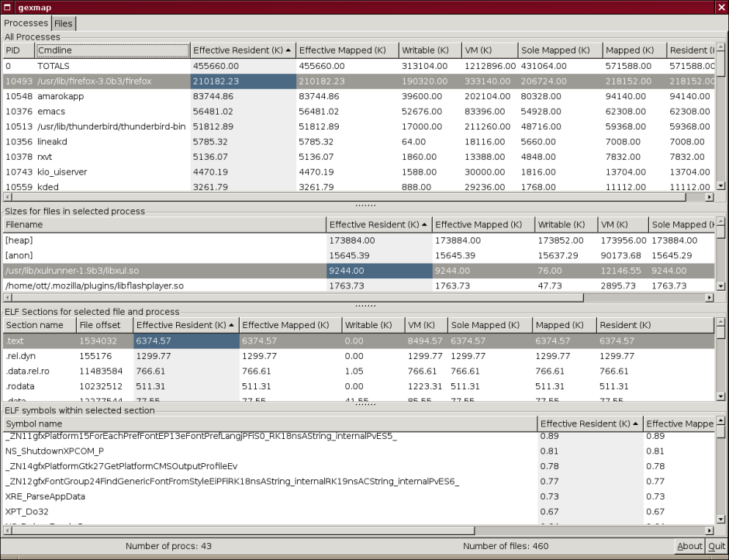Image resolution: width=729 pixels, height=560 pixels.
Task: Click right arrow of ELF symbols horizontal scrollbar
Action: pyautogui.click(x=709, y=531)
